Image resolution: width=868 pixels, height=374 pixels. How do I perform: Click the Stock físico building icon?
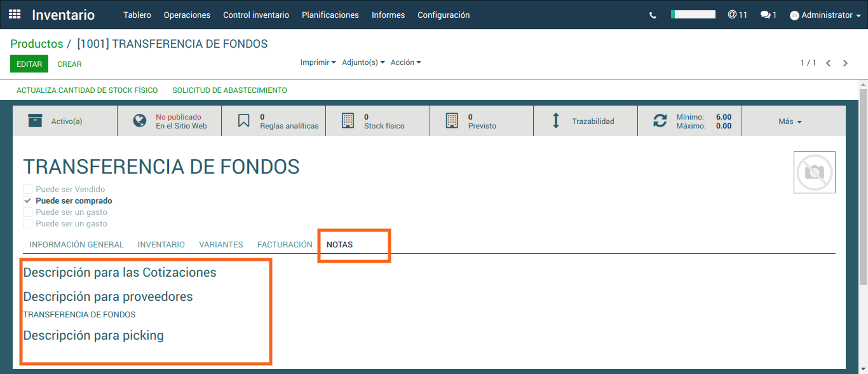click(348, 121)
